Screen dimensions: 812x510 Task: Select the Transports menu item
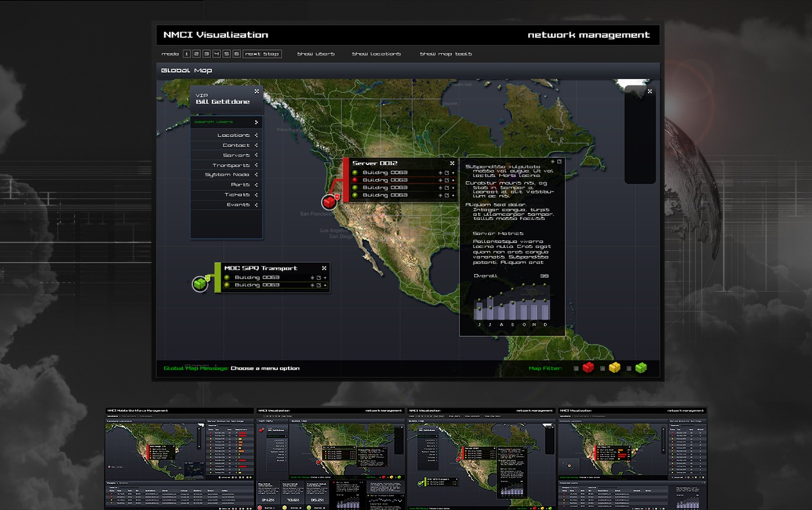tap(231, 165)
